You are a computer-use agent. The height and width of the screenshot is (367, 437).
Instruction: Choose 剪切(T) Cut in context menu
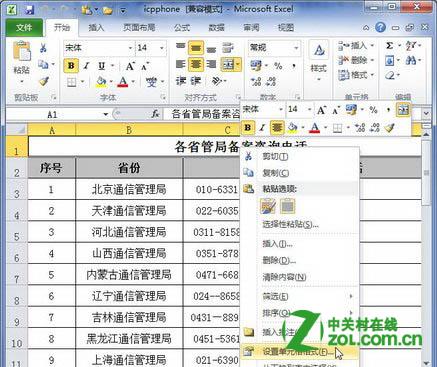299,156
